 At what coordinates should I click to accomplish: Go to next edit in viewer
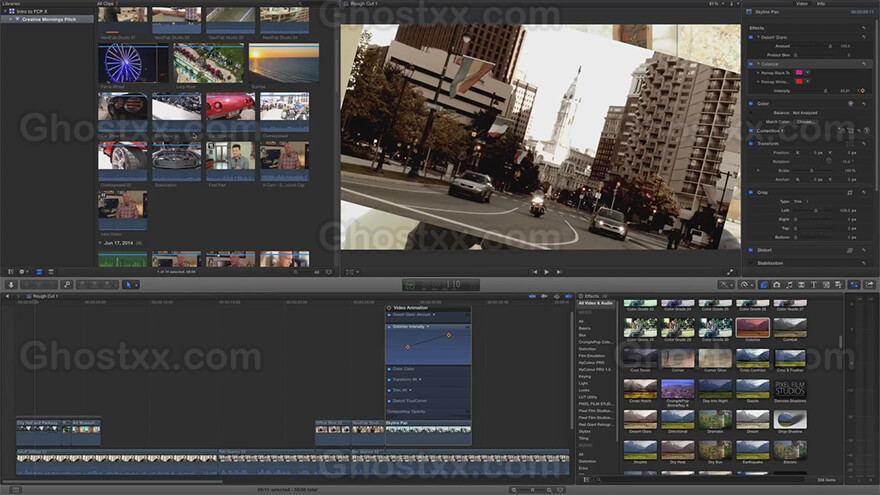559,272
